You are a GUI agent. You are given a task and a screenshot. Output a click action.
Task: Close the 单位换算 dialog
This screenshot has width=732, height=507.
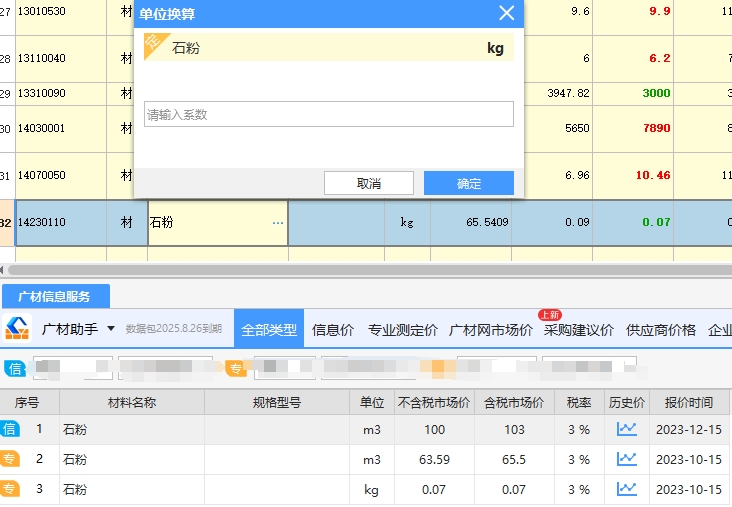(x=507, y=13)
